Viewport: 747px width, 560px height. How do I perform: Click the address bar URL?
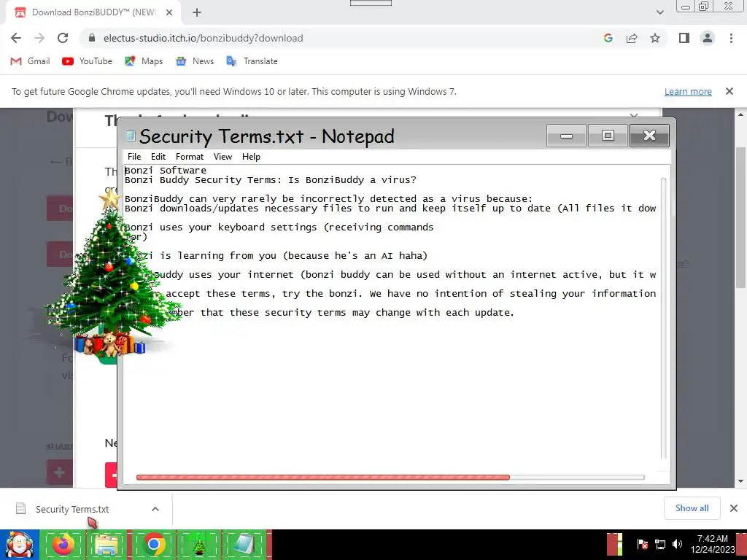click(203, 38)
